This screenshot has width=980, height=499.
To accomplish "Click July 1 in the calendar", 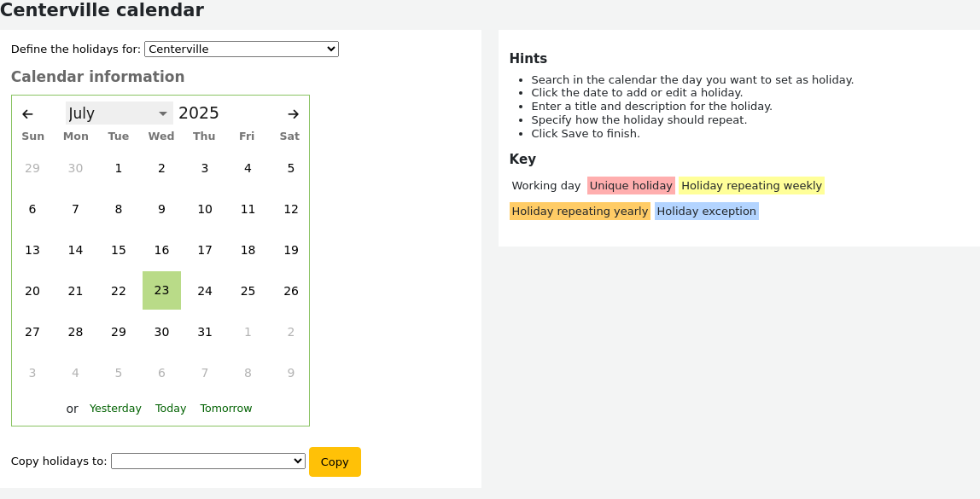I will [118, 168].
